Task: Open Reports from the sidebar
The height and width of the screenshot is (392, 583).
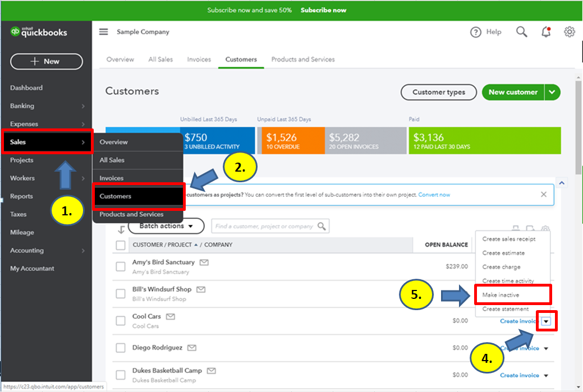Action: click(x=21, y=196)
